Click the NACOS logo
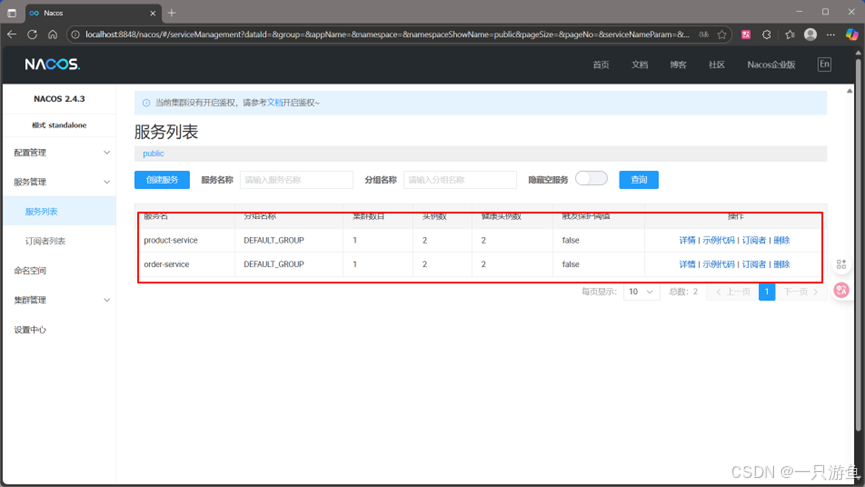This screenshot has height=487, width=865. point(52,65)
